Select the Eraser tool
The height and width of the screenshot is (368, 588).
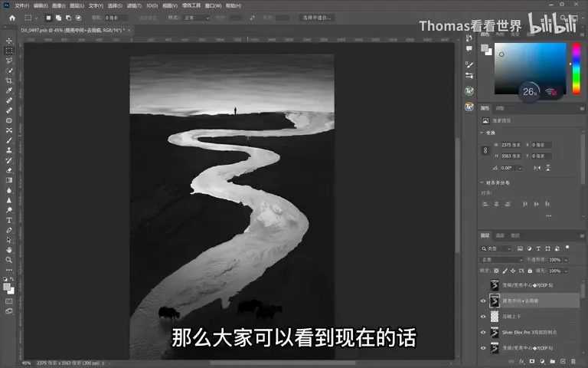9,170
